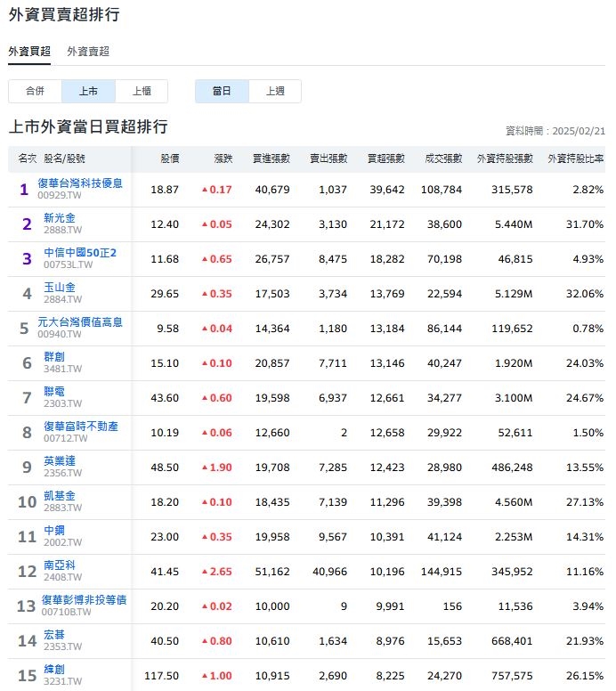This screenshot has width=616, height=691.
Task: Click the 買進張數 column header
Action: pyautogui.click(x=272, y=159)
